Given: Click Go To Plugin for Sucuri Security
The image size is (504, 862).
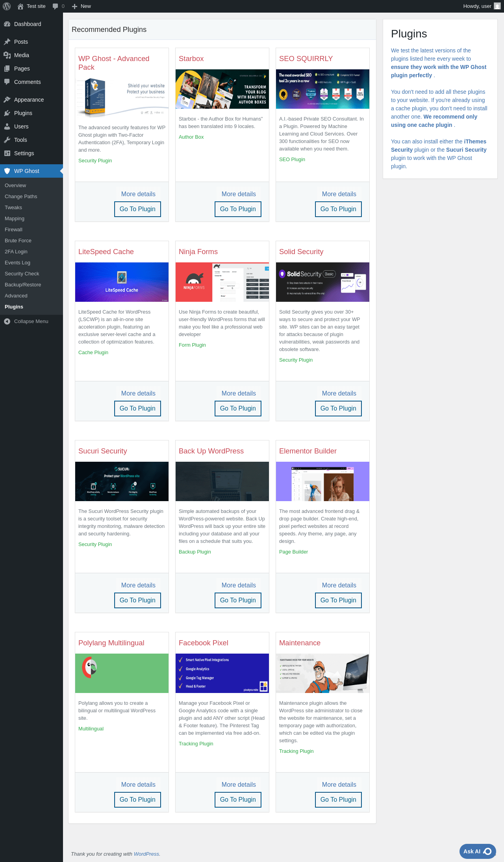Looking at the screenshot, I should (137, 600).
